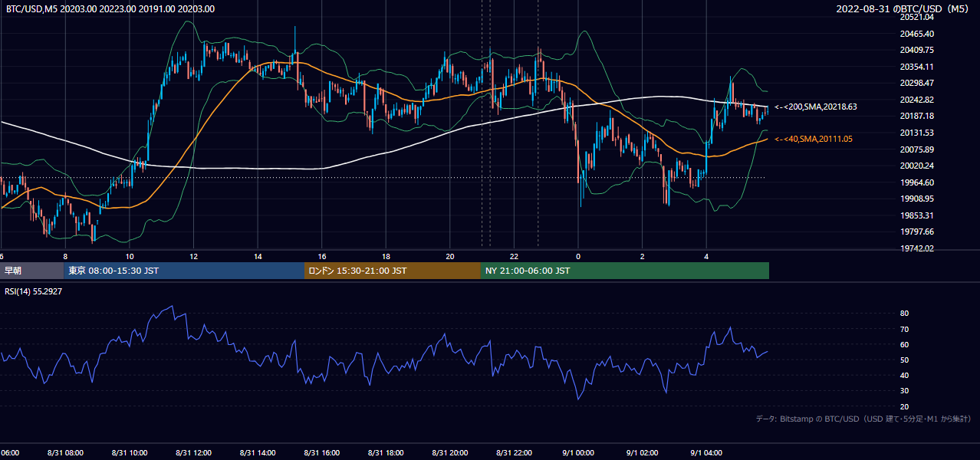Click hour tick 16 under the price chart
The height and width of the screenshot is (460, 980).
tap(322, 257)
